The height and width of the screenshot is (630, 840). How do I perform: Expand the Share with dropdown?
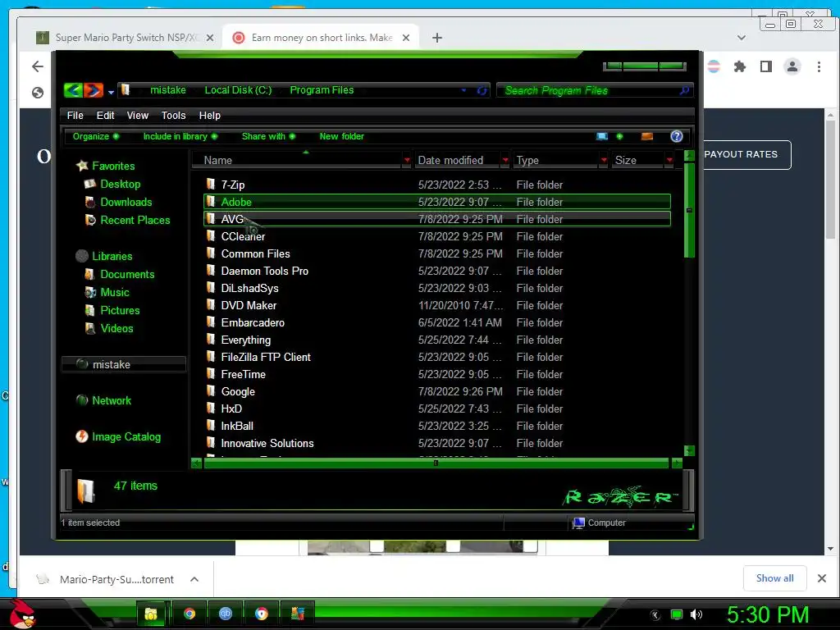(x=268, y=136)
